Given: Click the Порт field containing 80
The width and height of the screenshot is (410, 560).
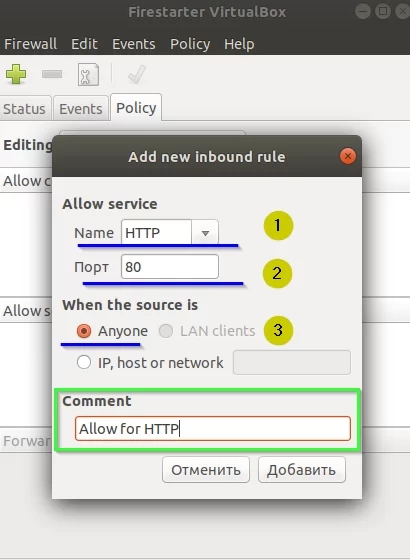Looking at the screenshot, I should [170, 266].
